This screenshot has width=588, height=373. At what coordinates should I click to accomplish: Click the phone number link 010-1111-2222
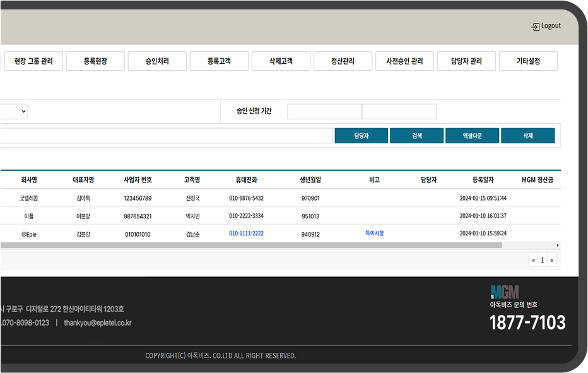coord(246,234)
